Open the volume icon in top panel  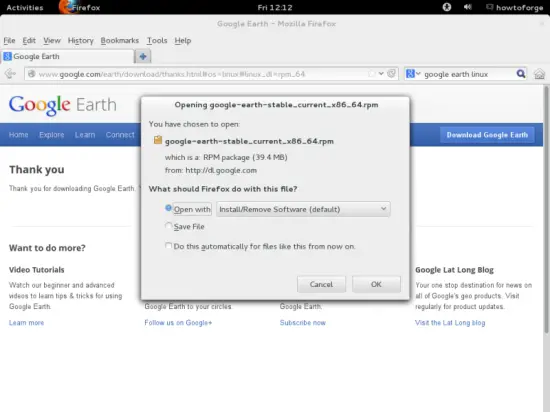pos(468,7)
